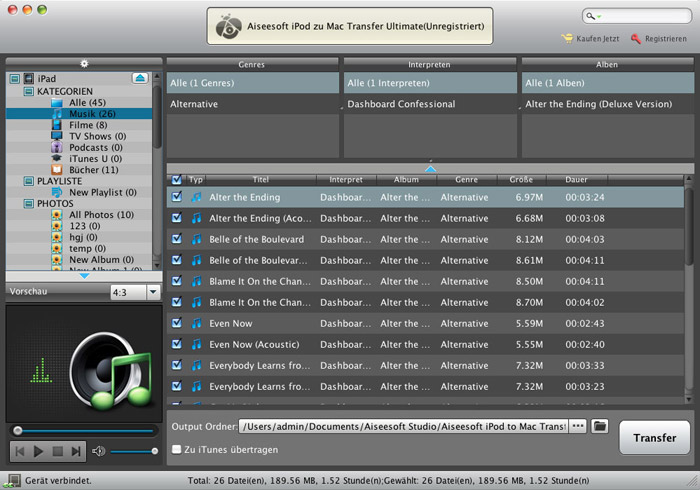Viewport: 700px width, 490px height.
Task: Sort tracks by Album column header
Action: (x=406, y=179)
